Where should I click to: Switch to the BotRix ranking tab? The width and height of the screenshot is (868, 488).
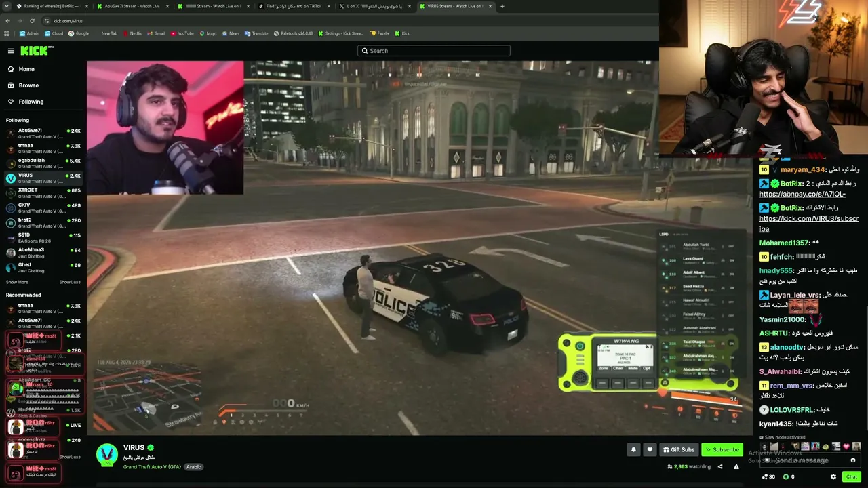(x=52, y=6)
